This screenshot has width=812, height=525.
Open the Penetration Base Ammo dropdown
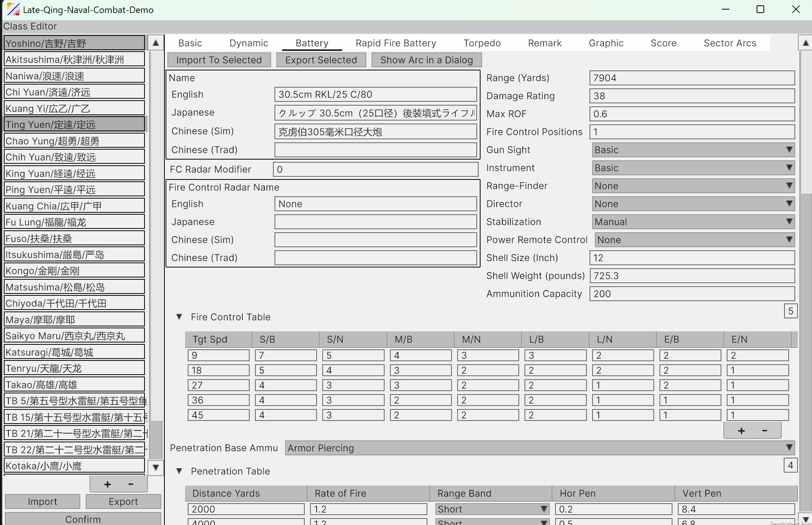pyautogui.click(x=789, y=448)
